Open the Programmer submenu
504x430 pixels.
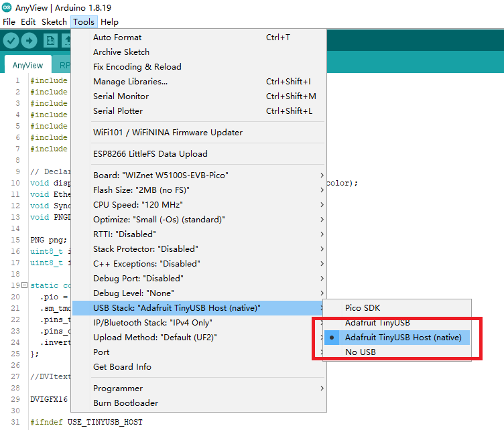point(198,388)
